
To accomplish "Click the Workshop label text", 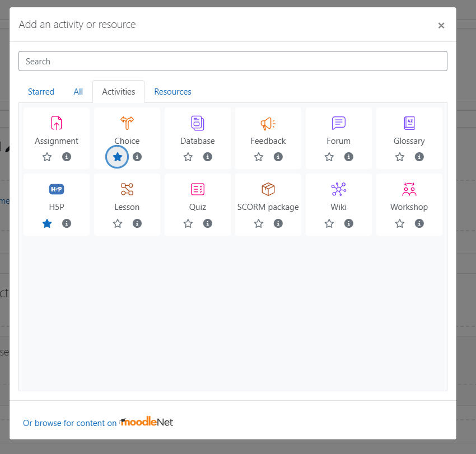I will tap(409, 207).
